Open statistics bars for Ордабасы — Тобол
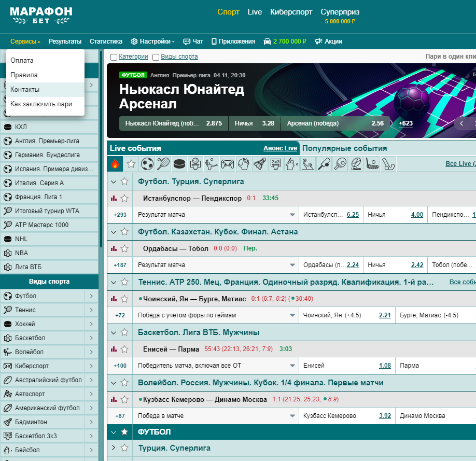476x461 pixels. (114, 249)
